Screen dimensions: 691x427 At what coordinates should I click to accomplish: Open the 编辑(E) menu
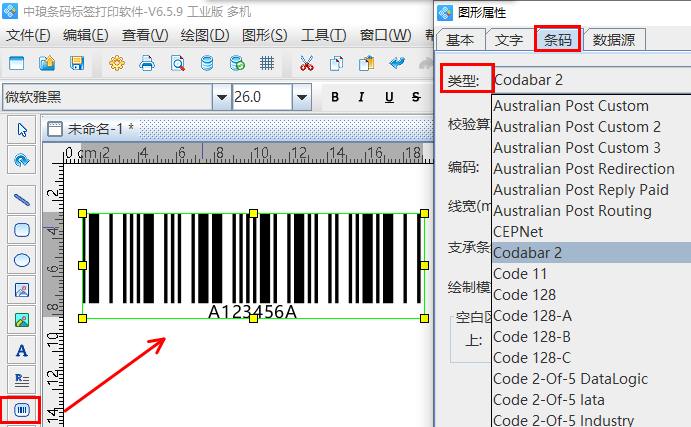click(x=85, y=35)
